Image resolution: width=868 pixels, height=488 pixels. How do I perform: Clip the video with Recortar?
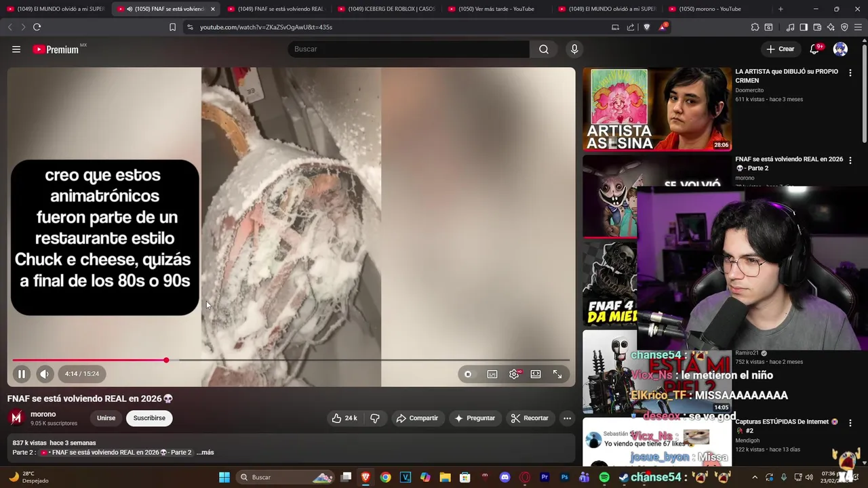tap(530, 418)
